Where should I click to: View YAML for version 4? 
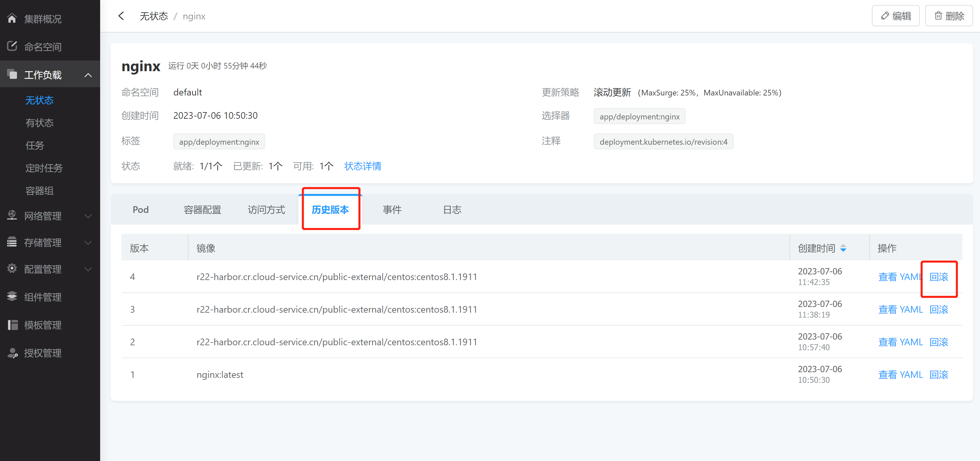pyautogui.click(x=900, y=277)
